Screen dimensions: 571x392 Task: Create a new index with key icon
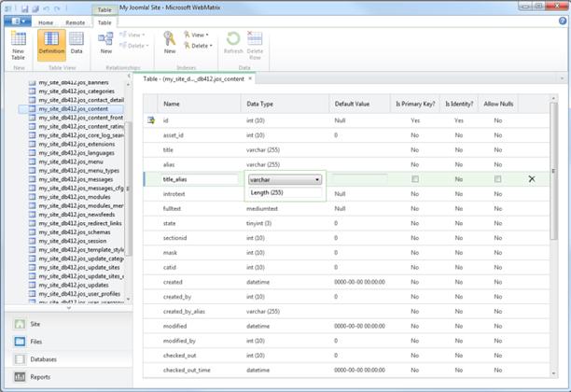(x=170, y=43)
